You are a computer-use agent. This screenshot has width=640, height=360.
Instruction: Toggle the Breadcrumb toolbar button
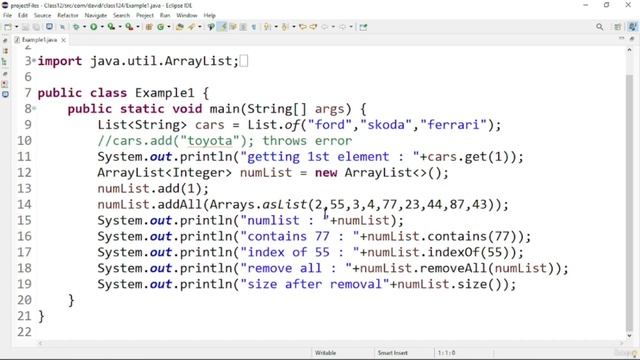pyautogui.click(x=211, y=27)
